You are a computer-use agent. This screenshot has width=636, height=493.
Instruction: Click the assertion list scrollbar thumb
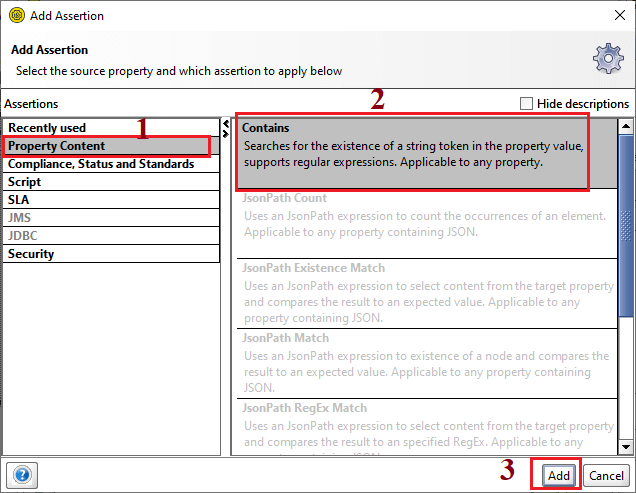[626, 226]
